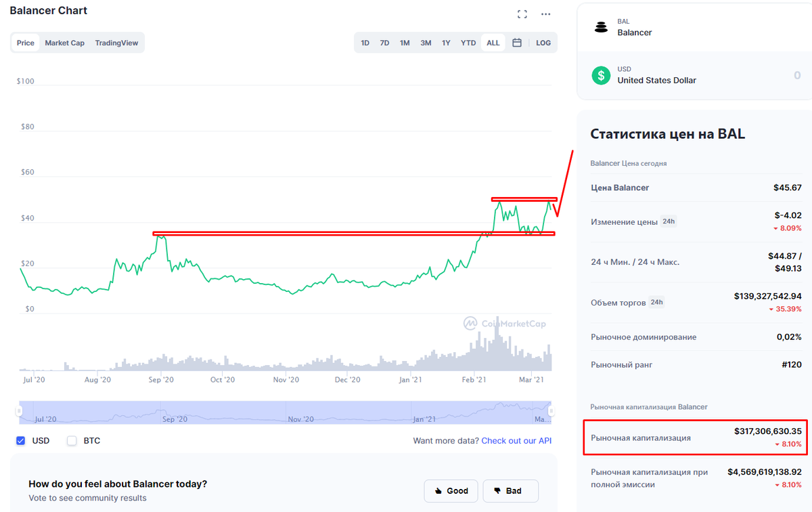Select the 3M time range
The image size is (812, 512).
(426, 43)
